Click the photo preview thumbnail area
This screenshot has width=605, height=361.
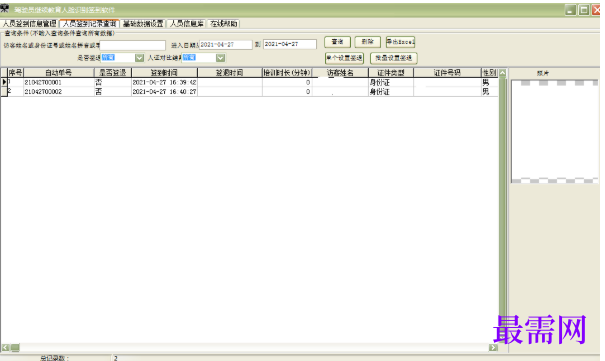point(554,132)
